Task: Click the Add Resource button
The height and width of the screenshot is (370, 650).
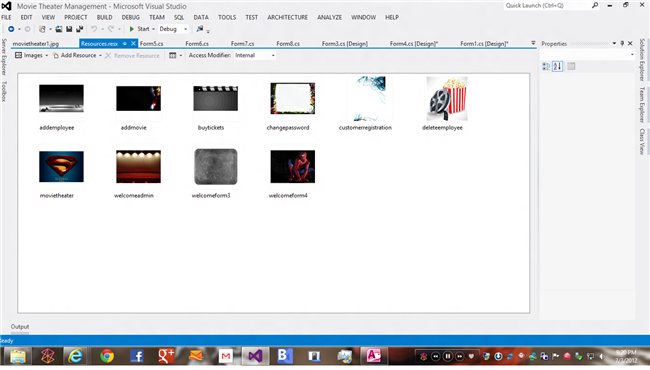Action: click(x=78, y=55)
